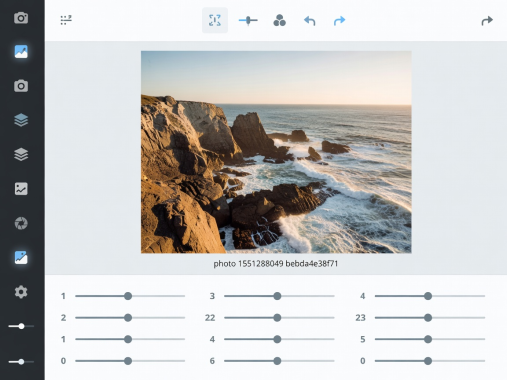Click the slider labeled 5
This screenshot has height=380, width=507.
[430, 339]
